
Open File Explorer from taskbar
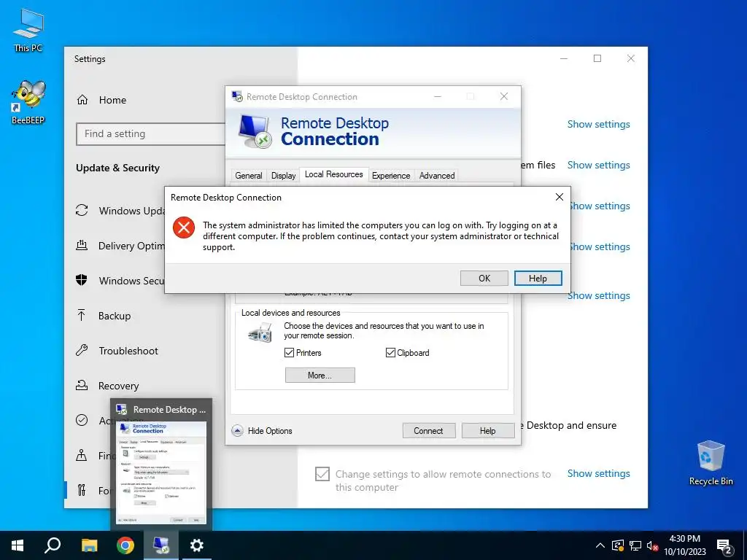[x=89, y=545]
